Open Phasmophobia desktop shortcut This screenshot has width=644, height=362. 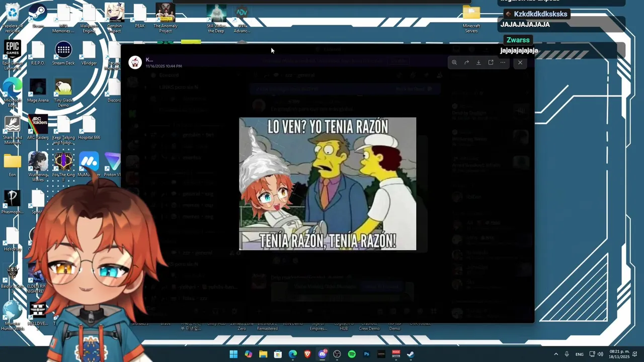pos(12,202)
